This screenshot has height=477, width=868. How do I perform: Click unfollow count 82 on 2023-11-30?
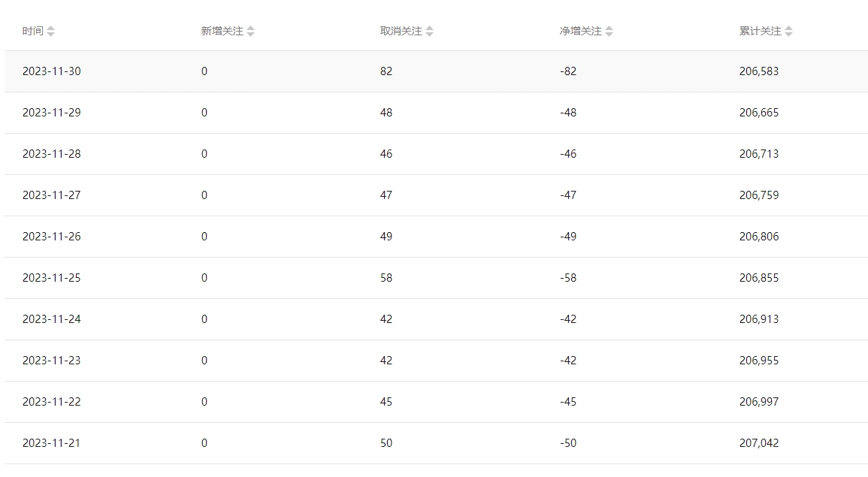(386, 71)
